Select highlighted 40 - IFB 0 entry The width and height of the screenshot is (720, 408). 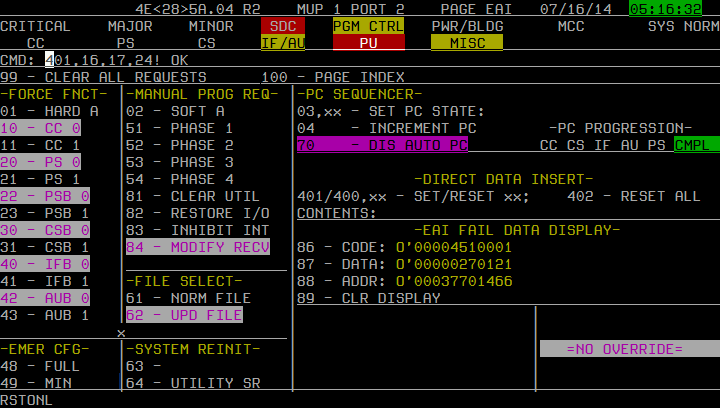pos(45,264)
